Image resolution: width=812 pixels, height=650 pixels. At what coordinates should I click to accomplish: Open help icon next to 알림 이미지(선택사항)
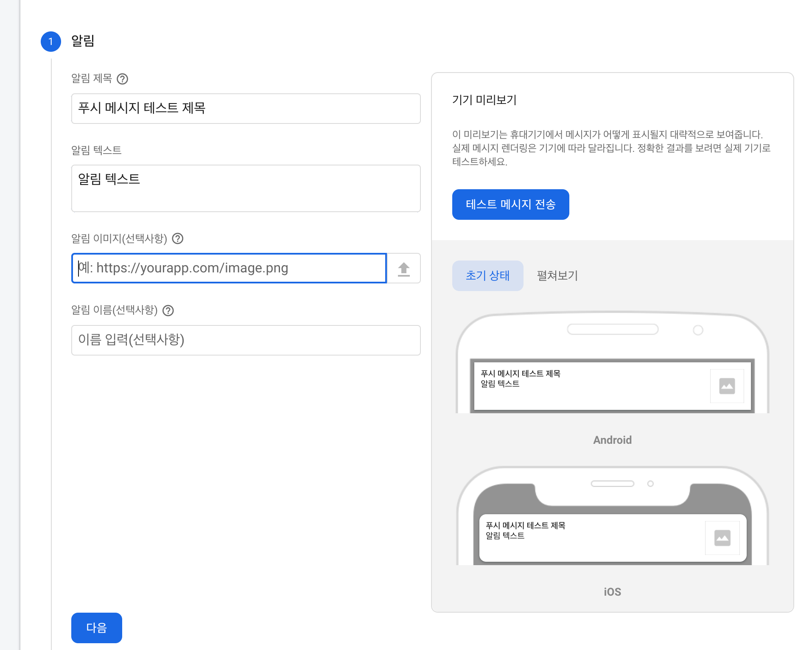point(178,239)
